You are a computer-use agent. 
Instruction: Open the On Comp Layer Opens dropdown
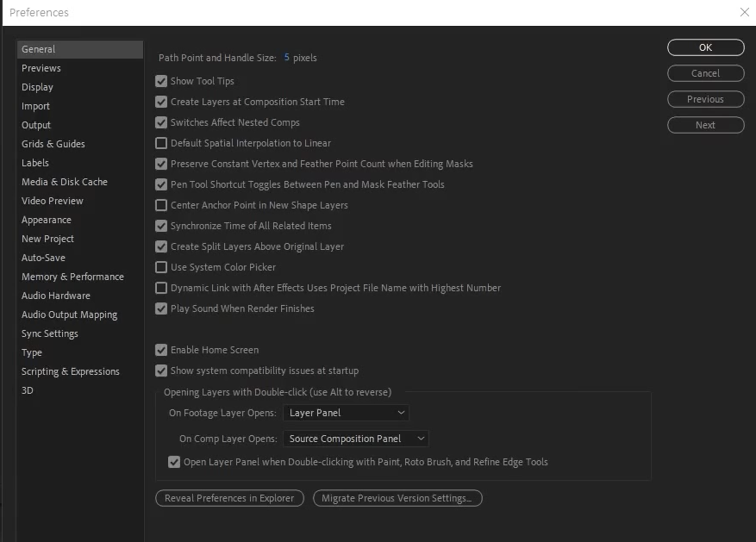[x=356, y=439]
